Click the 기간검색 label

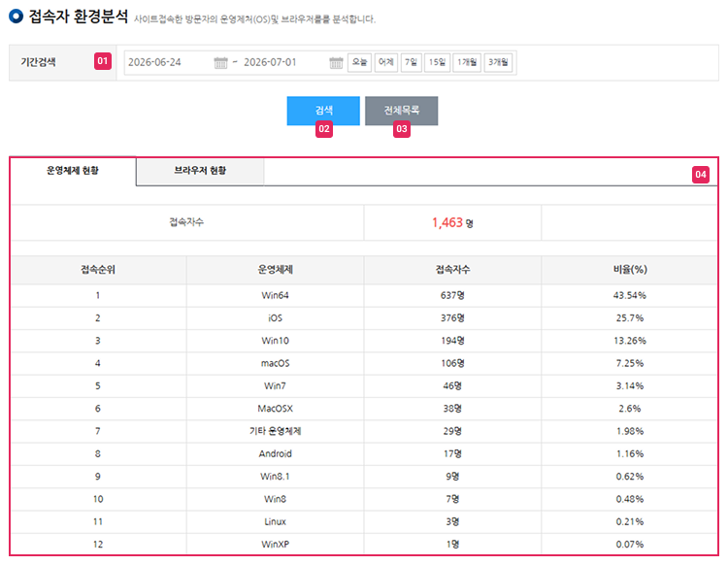click(38, 62)
